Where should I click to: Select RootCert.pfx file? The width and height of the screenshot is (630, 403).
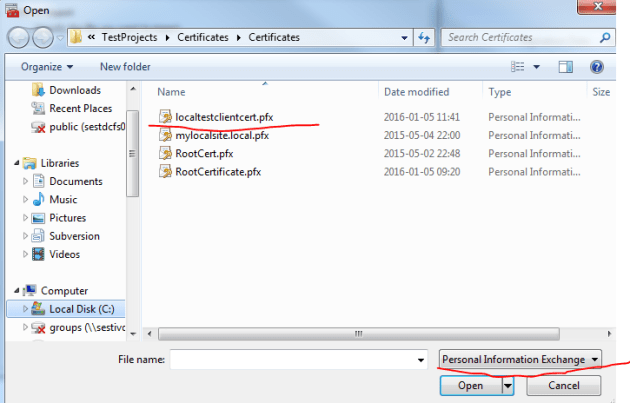coord(204,153)
